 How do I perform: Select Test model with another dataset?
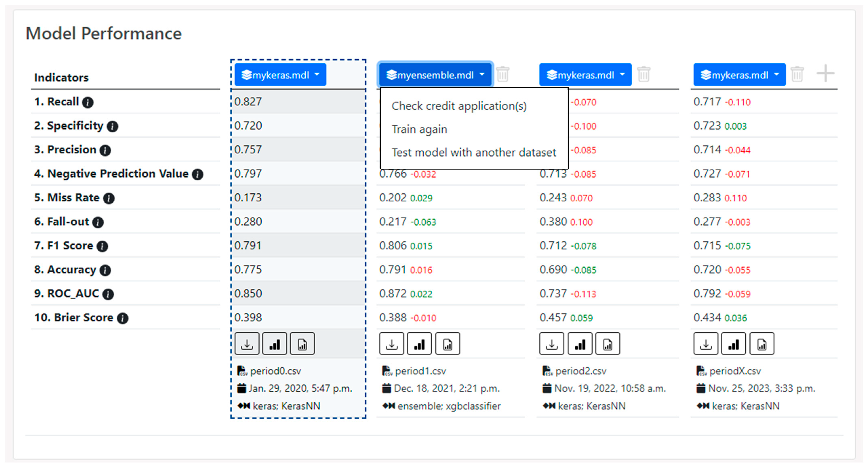tap(473, 153)
